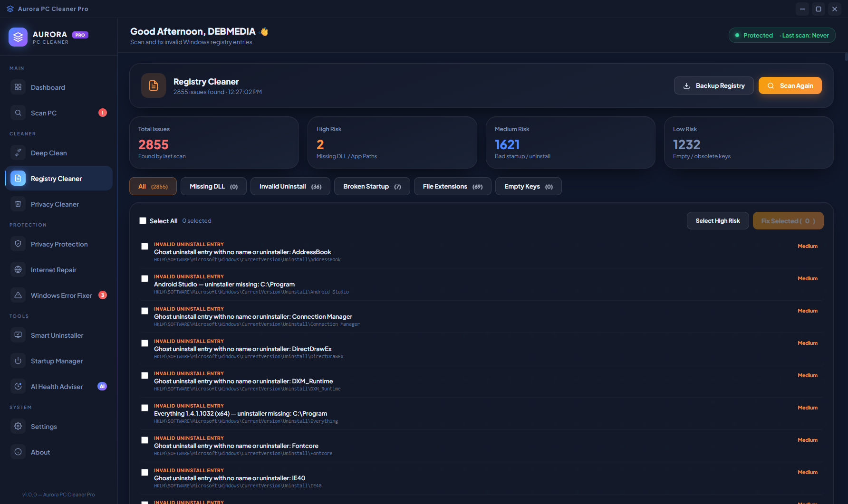Click the AI Health Adviser icon

(x=18, y=387)
